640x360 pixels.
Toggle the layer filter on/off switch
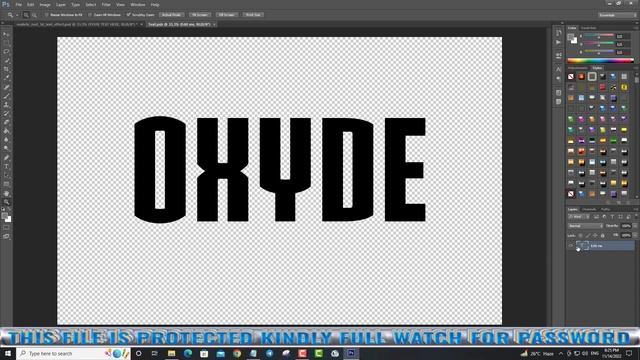click(636, 217)
